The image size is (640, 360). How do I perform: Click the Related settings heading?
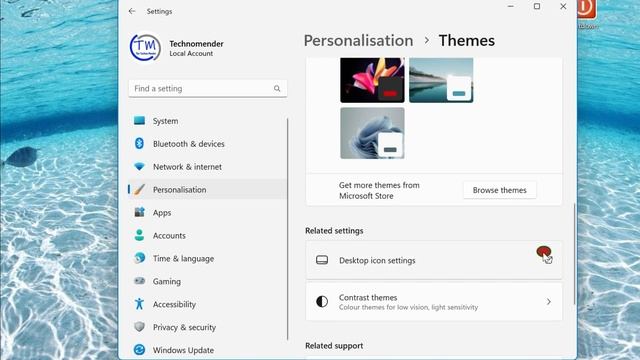[334, 231]
